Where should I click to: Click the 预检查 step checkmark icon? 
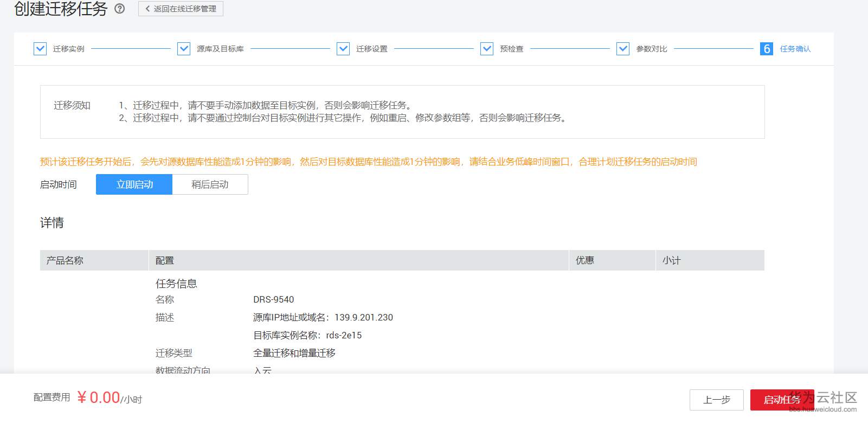(x=487, y=49)
